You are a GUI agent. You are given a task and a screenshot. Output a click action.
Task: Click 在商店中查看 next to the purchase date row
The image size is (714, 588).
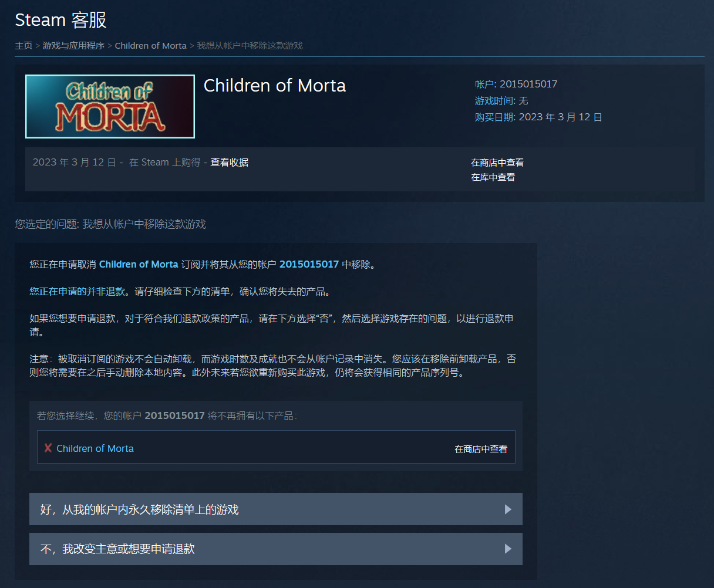(497, 163)
